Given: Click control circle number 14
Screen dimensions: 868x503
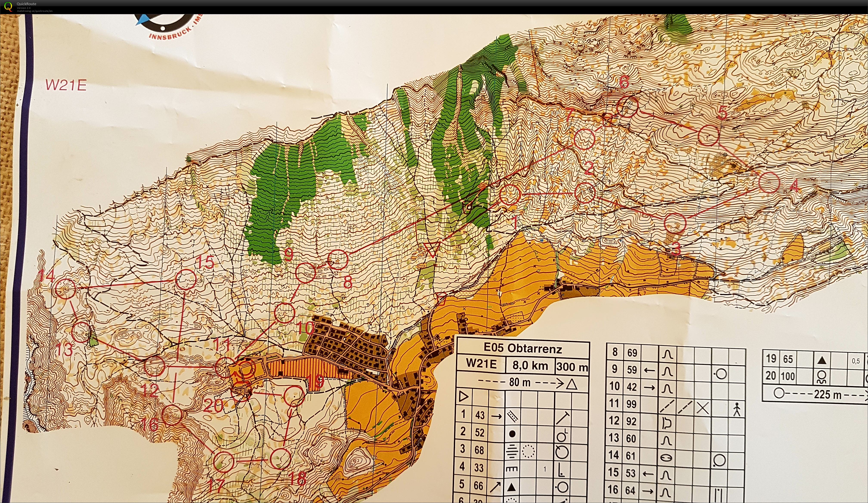Looking at the screenshot, I should (x=65, y=289).
